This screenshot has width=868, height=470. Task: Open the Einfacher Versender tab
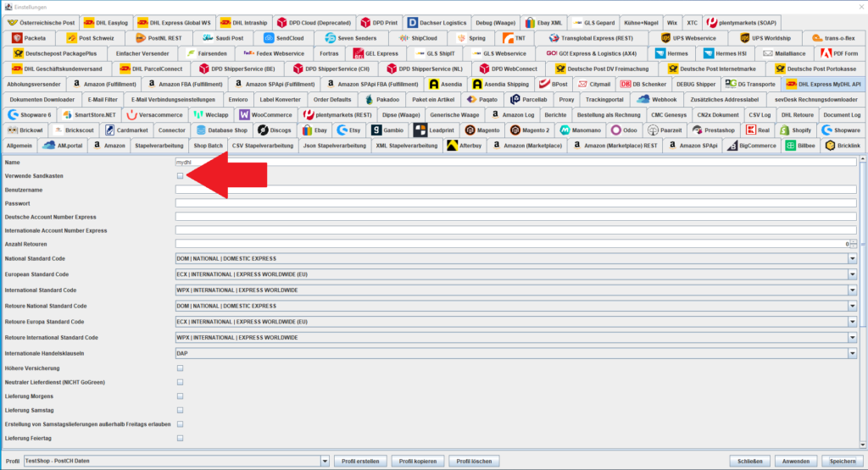(x=142, y=53)
